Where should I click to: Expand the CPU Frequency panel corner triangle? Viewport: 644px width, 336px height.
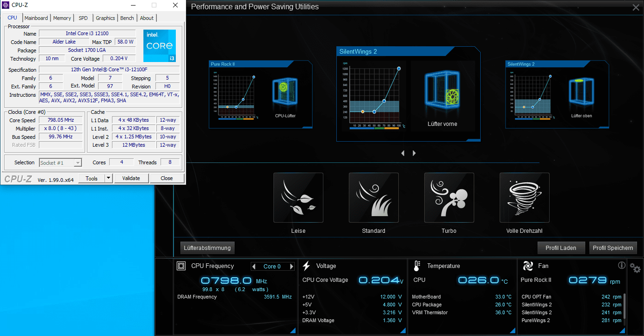click(293, 330)
